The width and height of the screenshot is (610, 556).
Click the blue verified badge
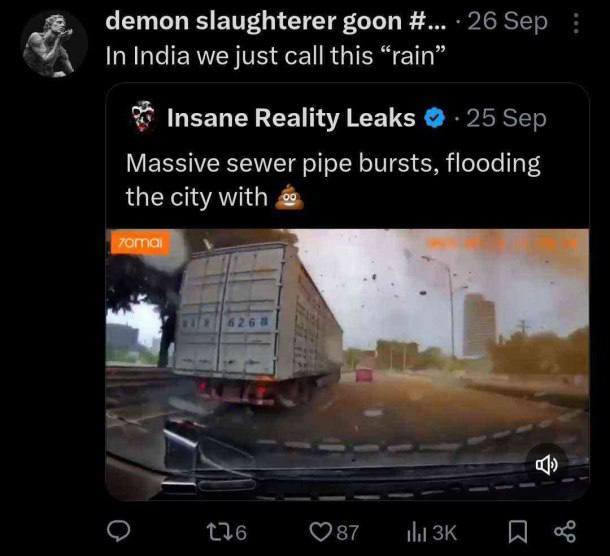click(434, 118)
